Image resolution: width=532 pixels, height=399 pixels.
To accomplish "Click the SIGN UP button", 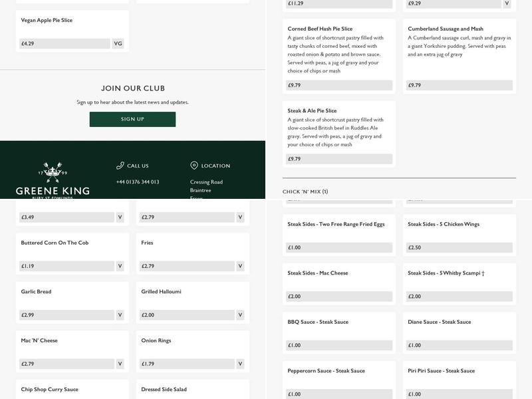I will [132, 119].
